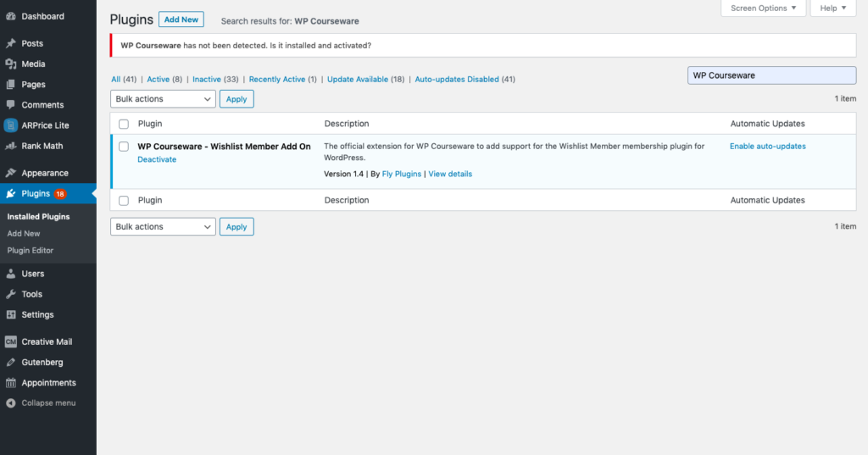Filter plugins by Active (8)
This screenshot has width=868, height=455.
[x=164, y=79]
